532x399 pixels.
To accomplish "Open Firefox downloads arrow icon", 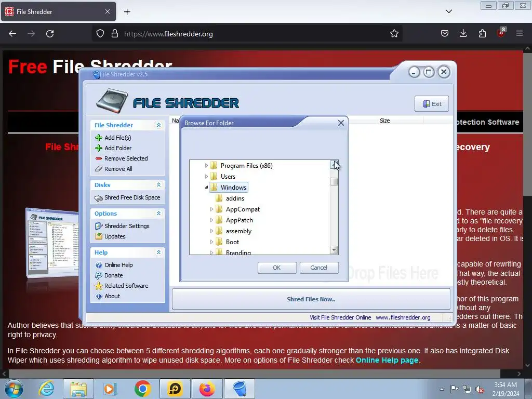I will (463, 33).
